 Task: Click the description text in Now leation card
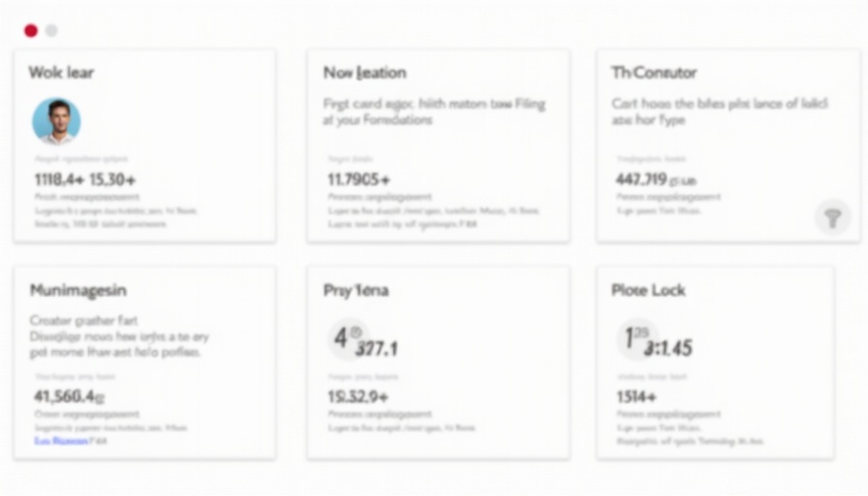(433, 111)
